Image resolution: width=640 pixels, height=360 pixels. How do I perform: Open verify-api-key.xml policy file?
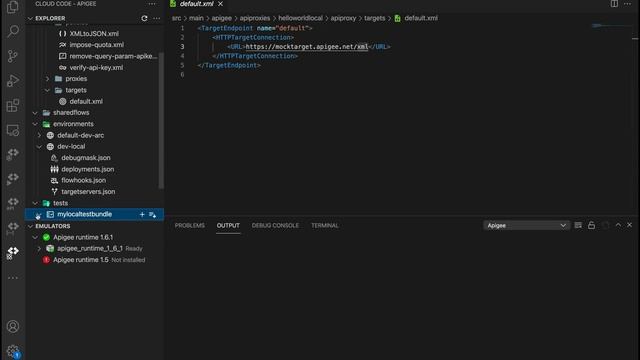96,68
